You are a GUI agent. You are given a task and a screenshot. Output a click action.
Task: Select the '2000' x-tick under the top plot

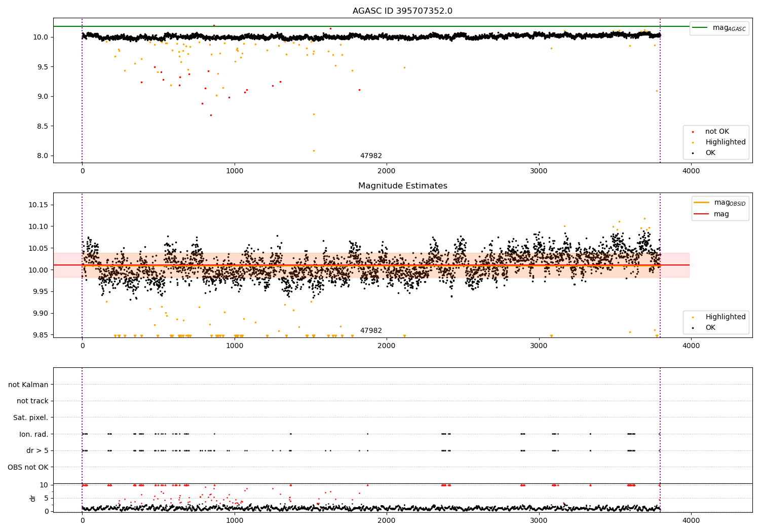click(x=387, y=171)
